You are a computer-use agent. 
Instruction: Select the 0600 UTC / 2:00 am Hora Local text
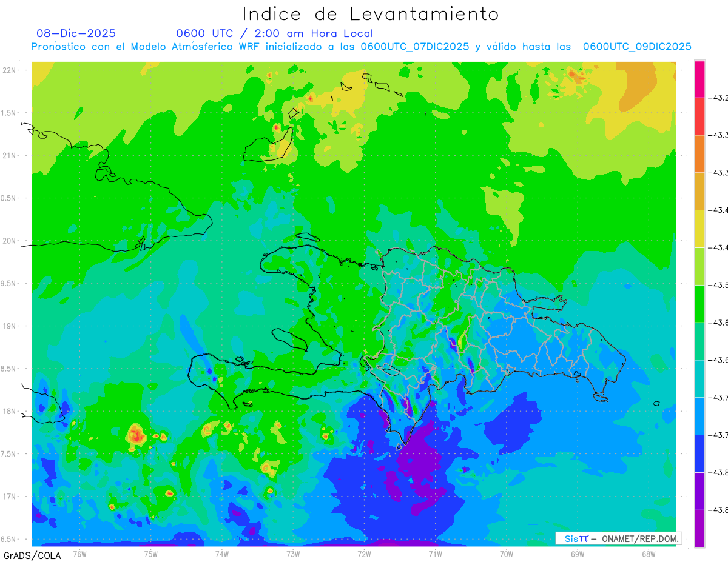coord(274,33)
